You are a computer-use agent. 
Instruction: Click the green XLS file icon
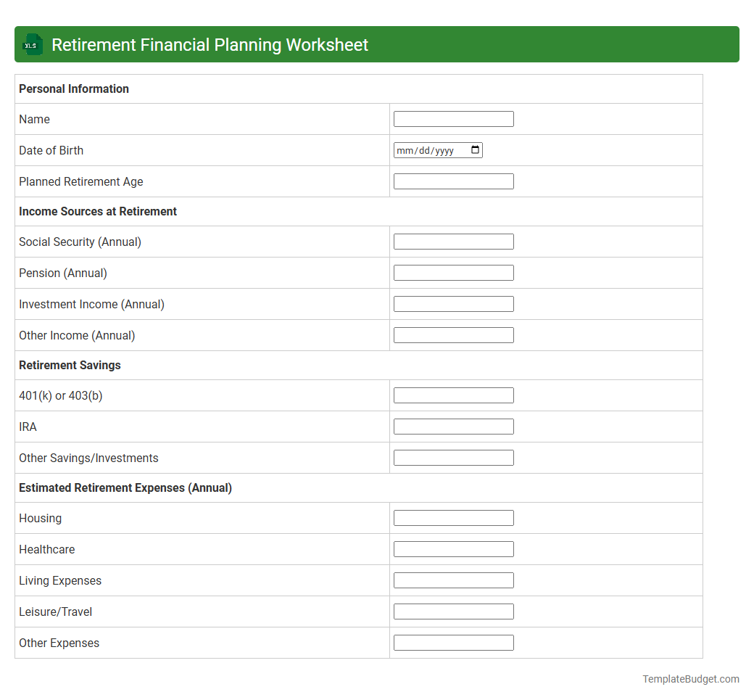click(32, 44)
